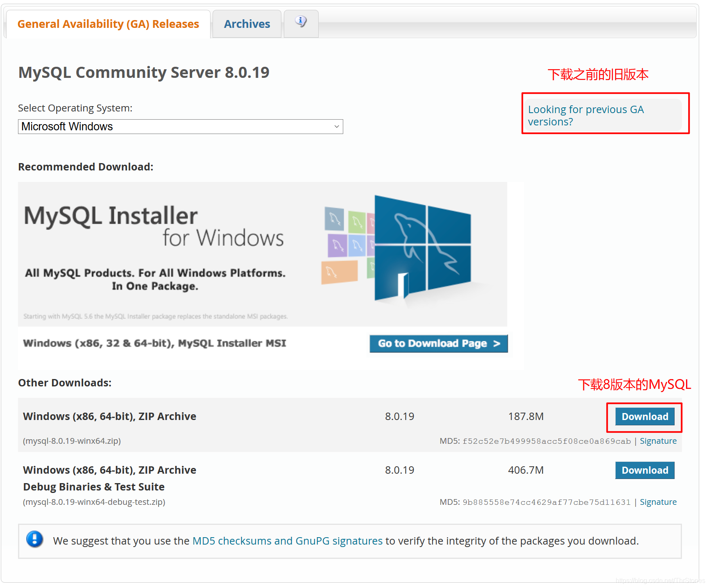709x588 pixels.
Task: Select MD5 hash 9b885558e74cc4629af77cbe75d11631
Action: pos(547,502)
